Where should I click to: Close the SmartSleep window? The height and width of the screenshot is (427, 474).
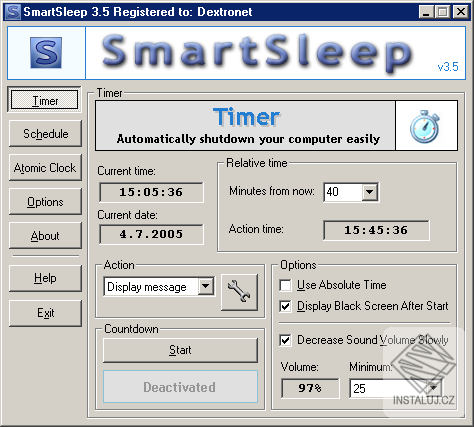461,12
